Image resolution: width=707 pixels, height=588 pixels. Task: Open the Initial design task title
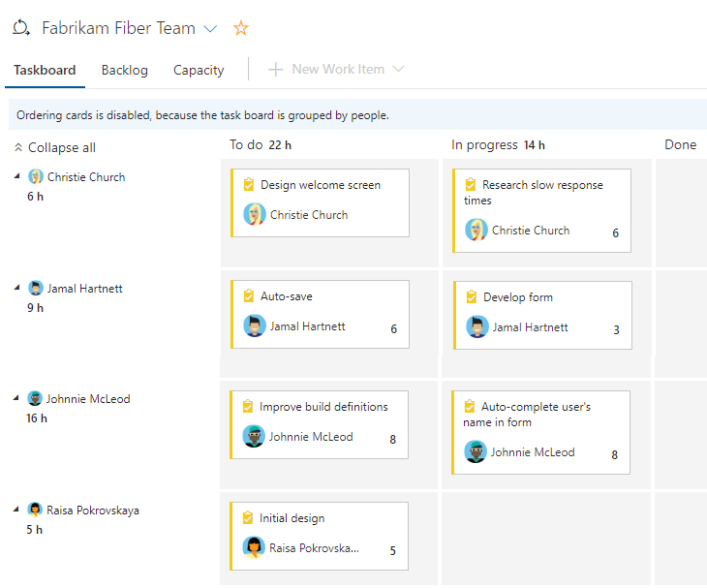tap(292, 518)
